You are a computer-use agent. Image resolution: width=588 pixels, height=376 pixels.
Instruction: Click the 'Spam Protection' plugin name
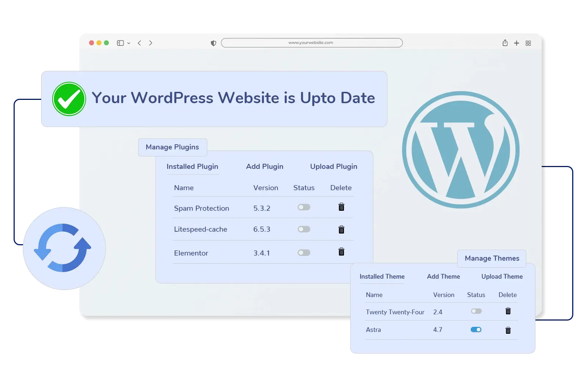(x=201, y=208)
